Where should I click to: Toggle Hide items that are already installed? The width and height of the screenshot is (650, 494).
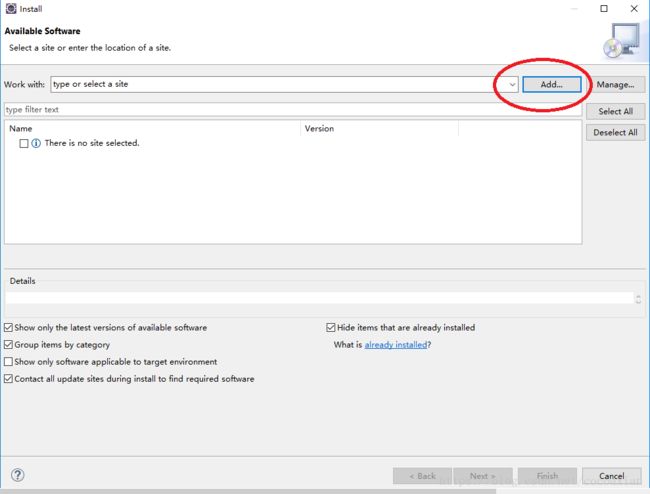point(330,327)
